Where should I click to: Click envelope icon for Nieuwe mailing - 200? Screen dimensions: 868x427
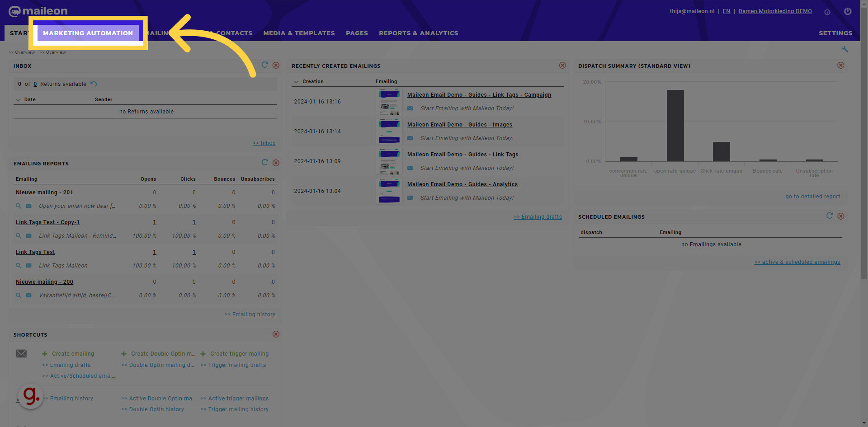[x=28, y=295]
